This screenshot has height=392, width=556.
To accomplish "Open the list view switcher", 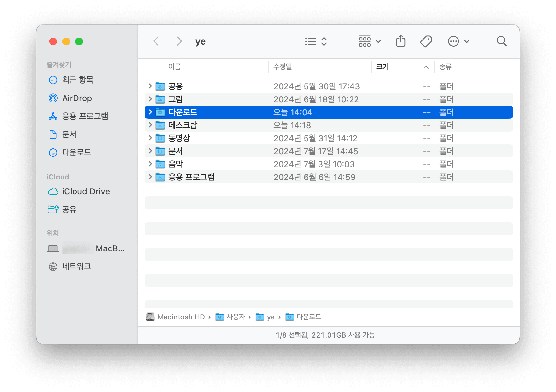I will 316,41.
